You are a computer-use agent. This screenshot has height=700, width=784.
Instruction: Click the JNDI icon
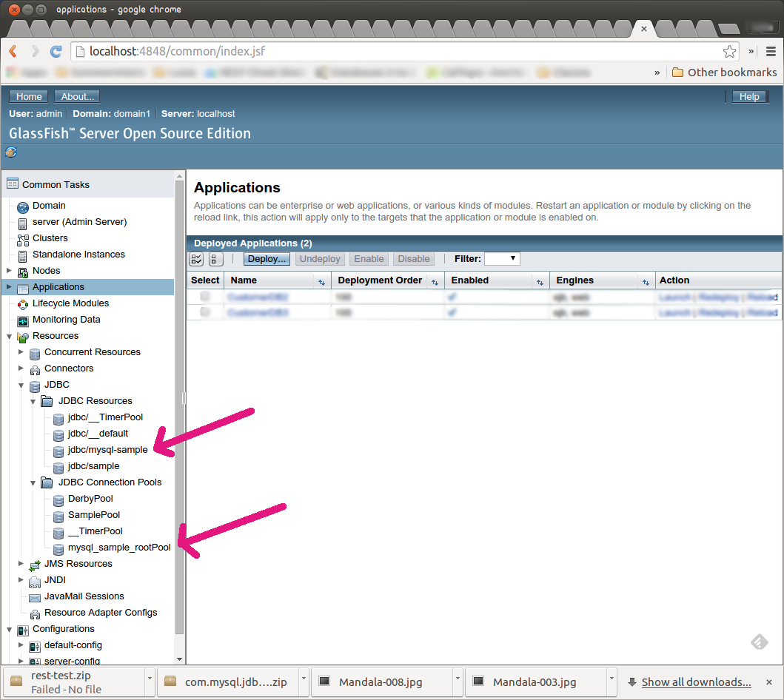35,581
